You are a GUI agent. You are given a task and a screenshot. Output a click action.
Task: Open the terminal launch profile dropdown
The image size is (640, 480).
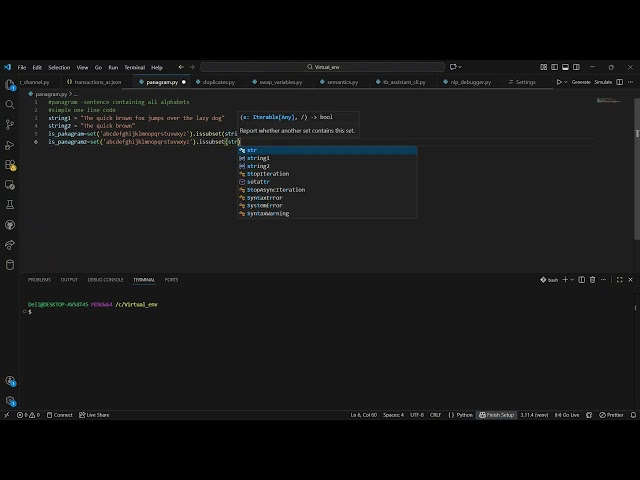[572, 280]
